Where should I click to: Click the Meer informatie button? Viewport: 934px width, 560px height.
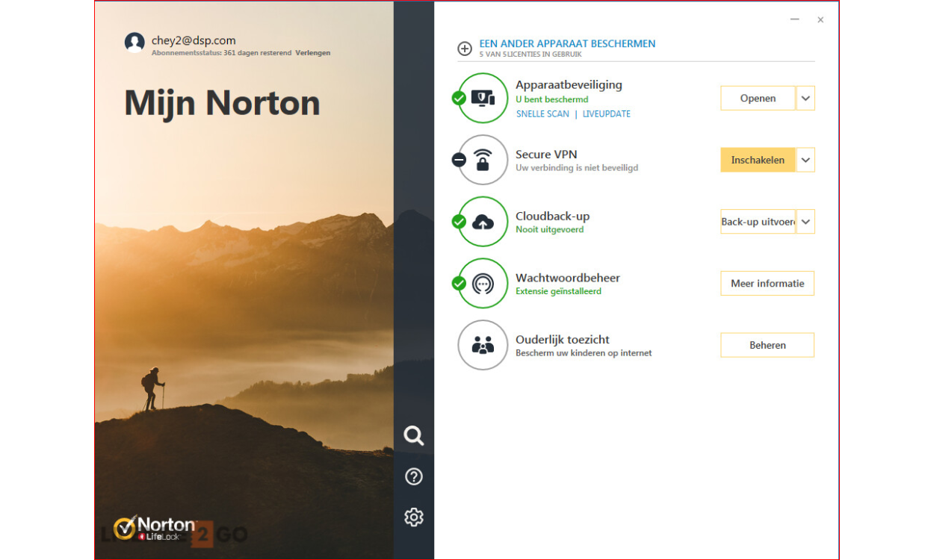click(767, 284)
